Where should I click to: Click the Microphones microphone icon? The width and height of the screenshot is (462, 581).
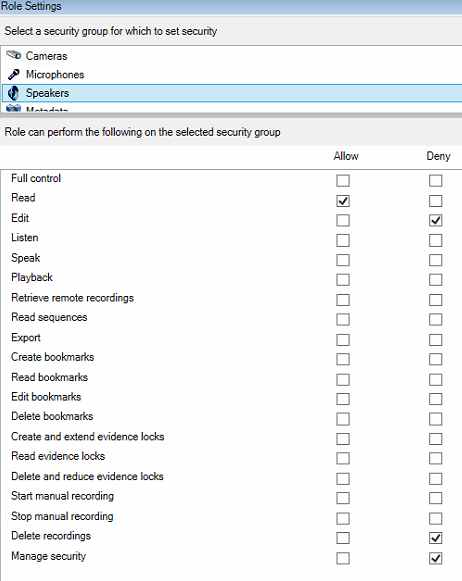(14, 74)
